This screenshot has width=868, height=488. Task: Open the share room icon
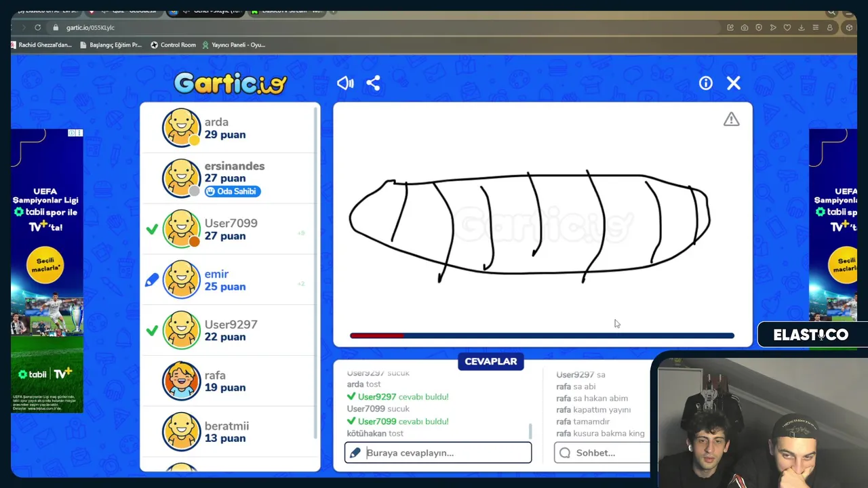373,83
